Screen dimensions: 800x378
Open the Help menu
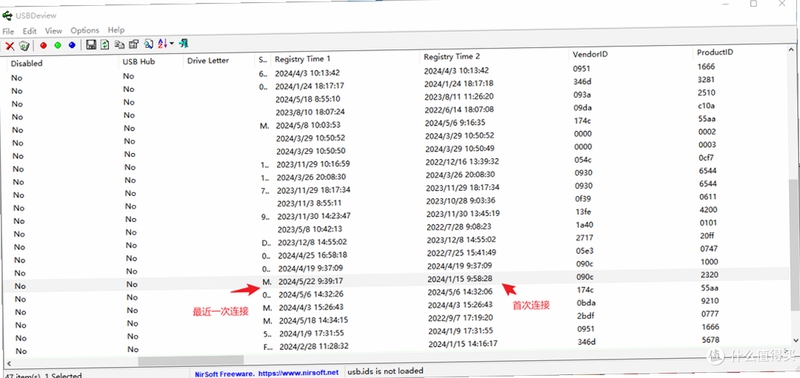pos(116,30)
